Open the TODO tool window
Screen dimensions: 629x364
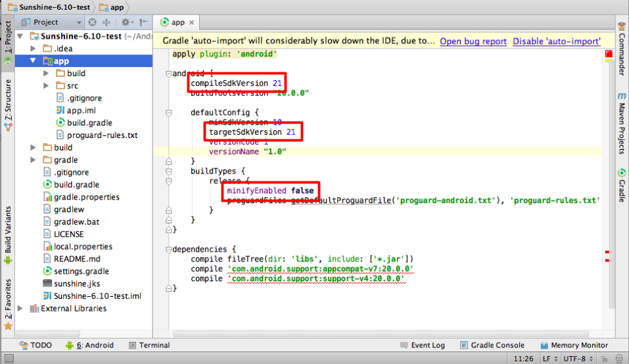[x=35, y=345]
